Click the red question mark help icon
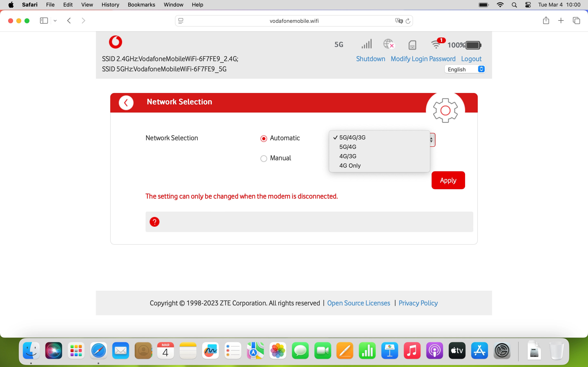The image size is (588, 367). coord(155,222)
